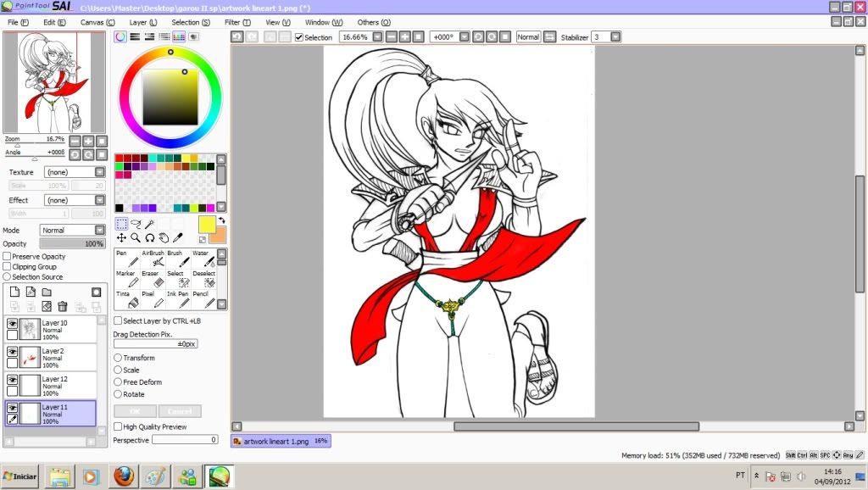Hide Layer 10 using its eye icon
The width and height of the screenshot is (868, 490).
click(13, 323)
